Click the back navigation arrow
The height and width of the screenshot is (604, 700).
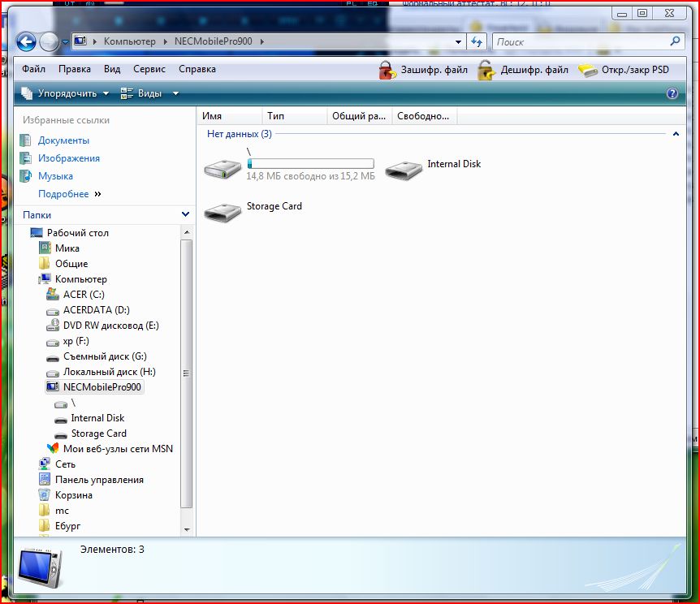pos(26,41)
